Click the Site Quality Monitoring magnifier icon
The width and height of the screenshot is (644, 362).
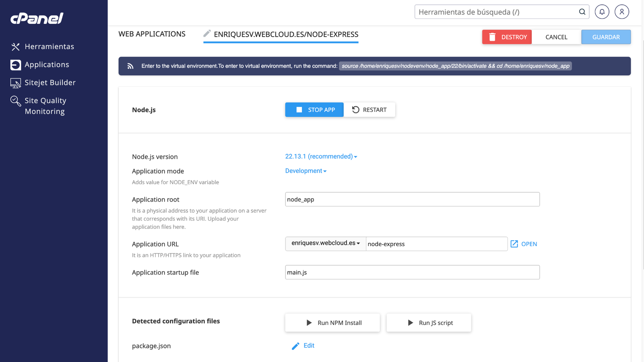click(x=15, y=101)
